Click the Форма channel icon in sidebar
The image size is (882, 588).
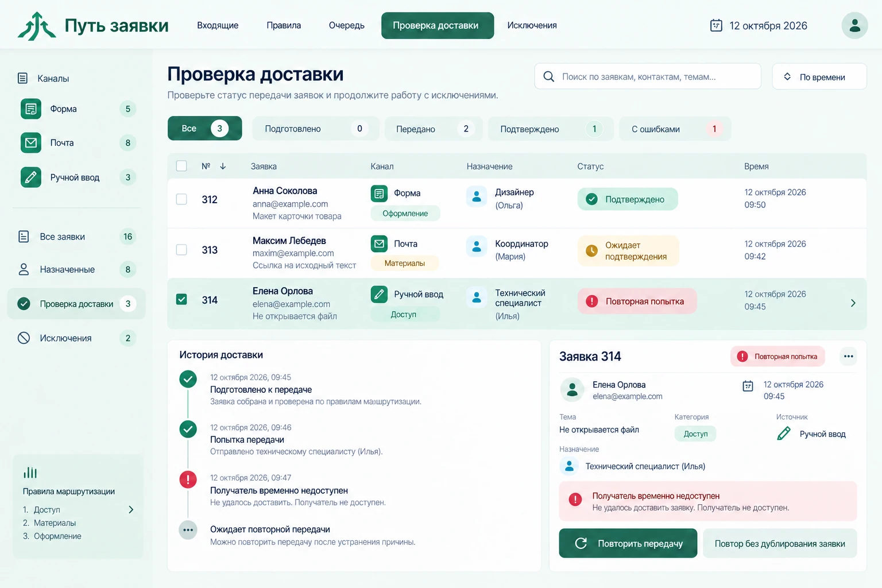point(31,109)
